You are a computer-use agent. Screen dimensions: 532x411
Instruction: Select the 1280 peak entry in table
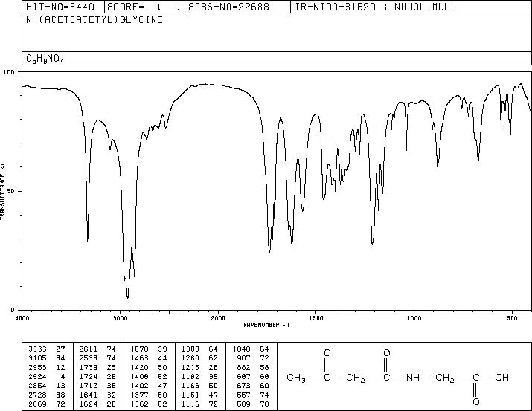click(199, 358)
